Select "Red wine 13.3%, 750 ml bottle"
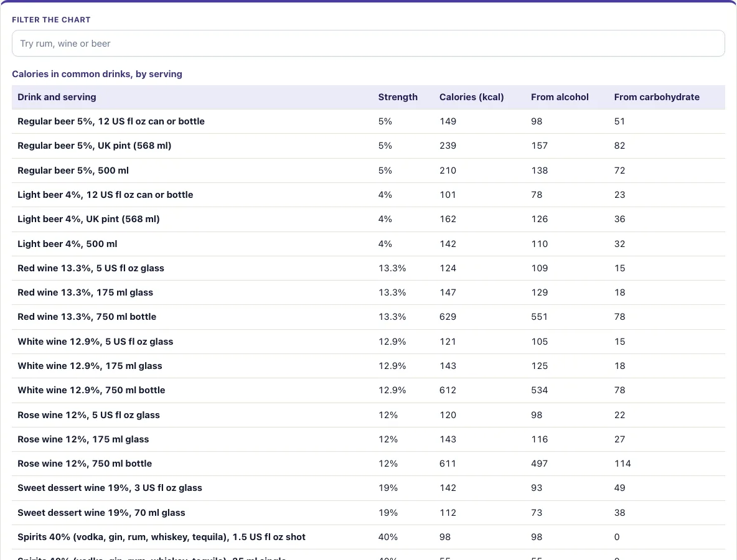 tap(87, 317)
